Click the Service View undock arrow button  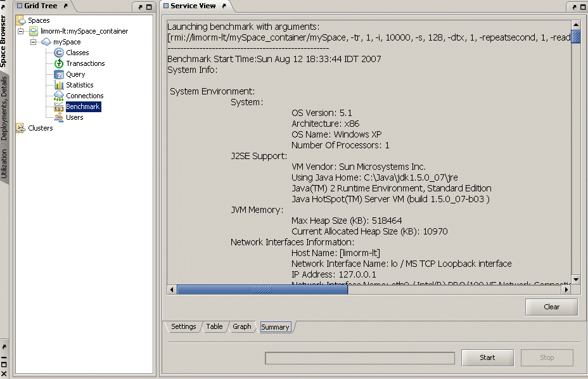tap(224, 6)
